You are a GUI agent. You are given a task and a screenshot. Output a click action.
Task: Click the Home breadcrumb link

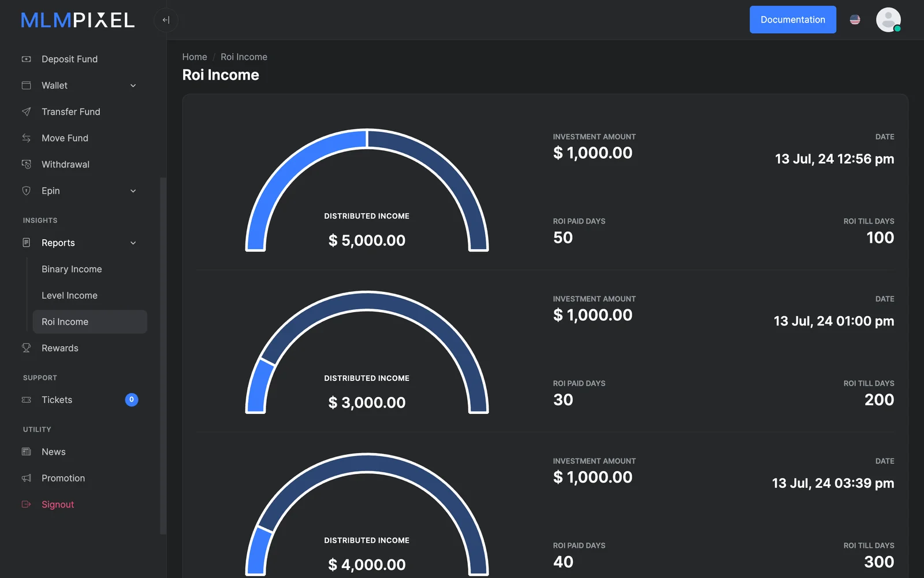pos(195,57)
